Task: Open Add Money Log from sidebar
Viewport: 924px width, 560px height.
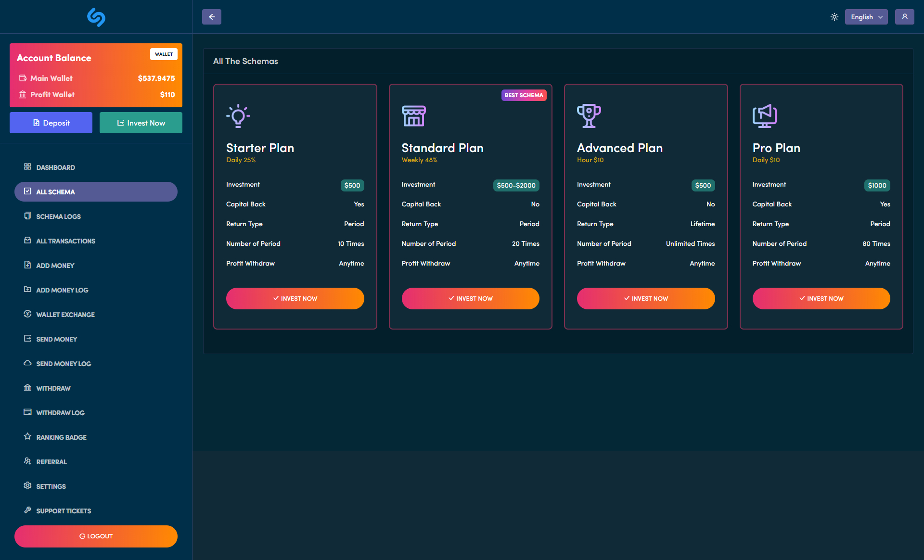Action: point(62,290)
